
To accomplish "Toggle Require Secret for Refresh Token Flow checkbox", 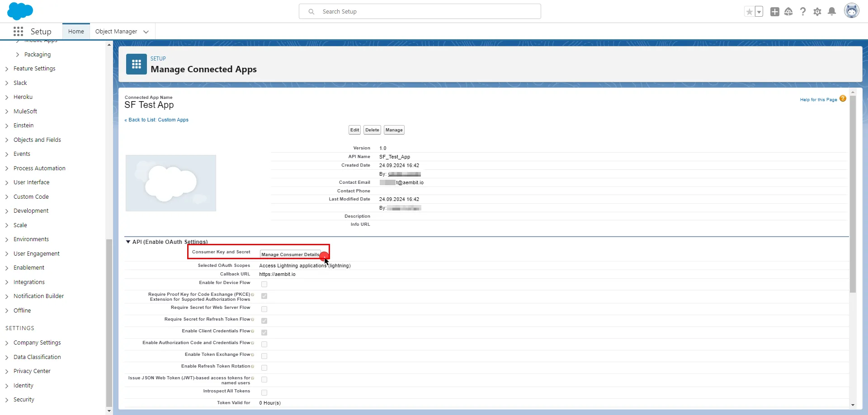I will tap(264, 321).
